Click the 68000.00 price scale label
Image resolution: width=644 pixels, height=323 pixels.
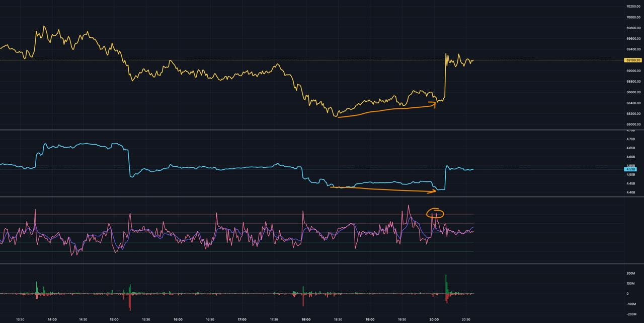click(x=633, y=124)
